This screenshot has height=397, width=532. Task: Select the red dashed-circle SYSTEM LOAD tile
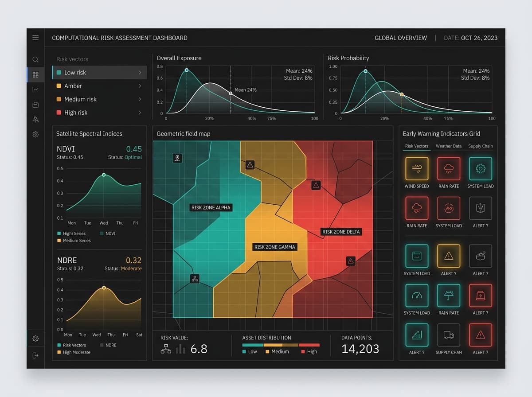click(449, 208)
